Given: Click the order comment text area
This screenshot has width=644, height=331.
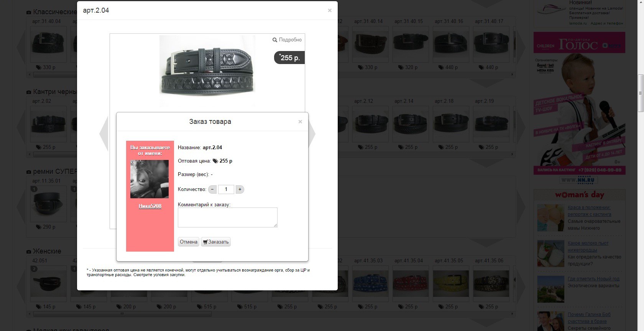Looking at the screenshot, I should 228,217.
